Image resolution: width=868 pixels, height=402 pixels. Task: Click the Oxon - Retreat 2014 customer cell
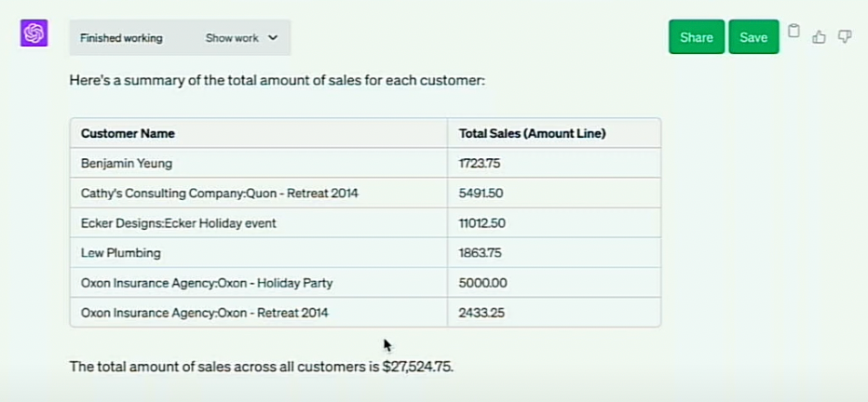pos(205,313)
